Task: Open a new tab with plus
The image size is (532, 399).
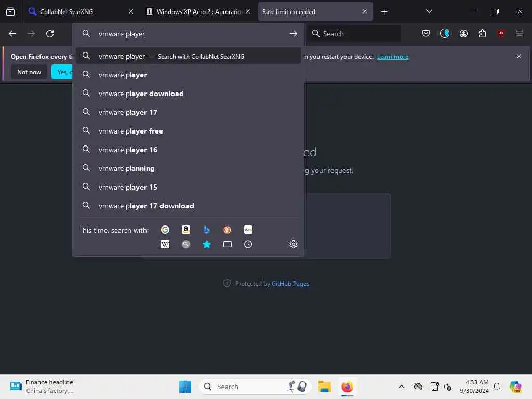Action: coord(384,12)
